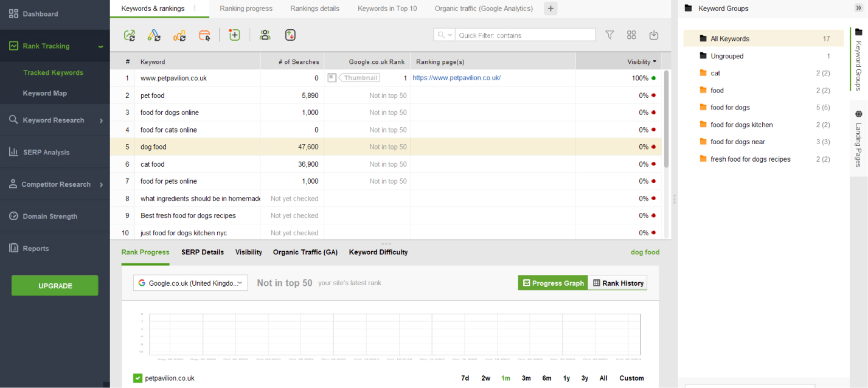Open Keyword Map in the sidebar
868x388 pixels.
(x=45, y=93)
